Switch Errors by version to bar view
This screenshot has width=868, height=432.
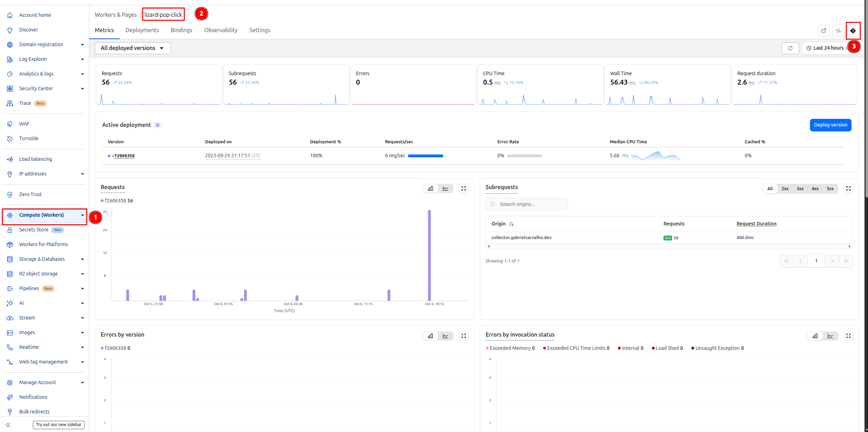click(x=431, y=336)
